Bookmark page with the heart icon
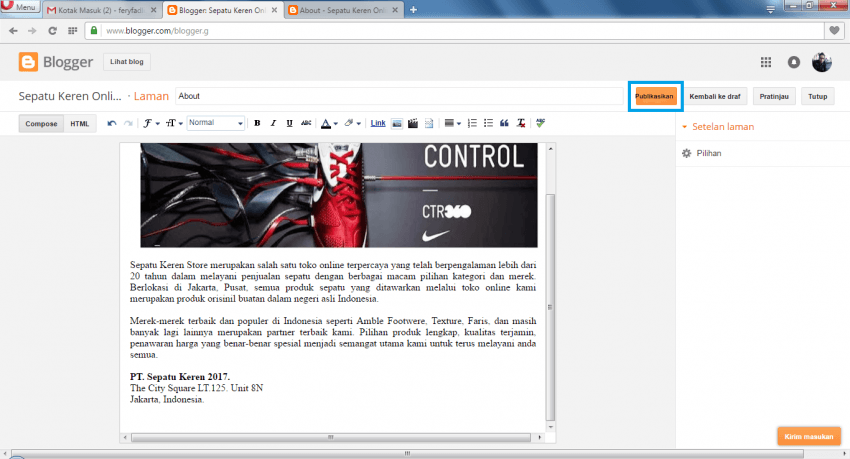The width and height of the screenshot is (850, 459). point(834,31)
